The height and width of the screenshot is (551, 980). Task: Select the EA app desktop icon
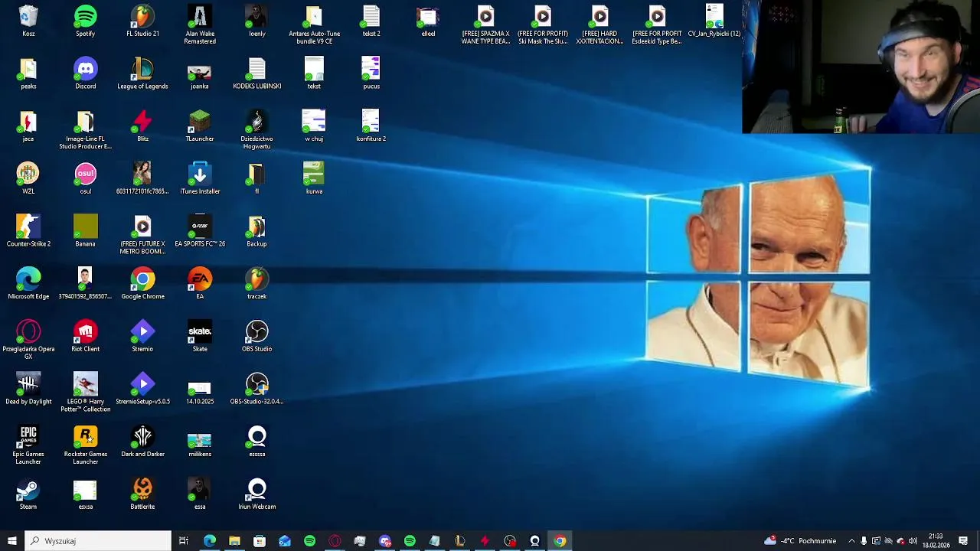coord(200,284)
